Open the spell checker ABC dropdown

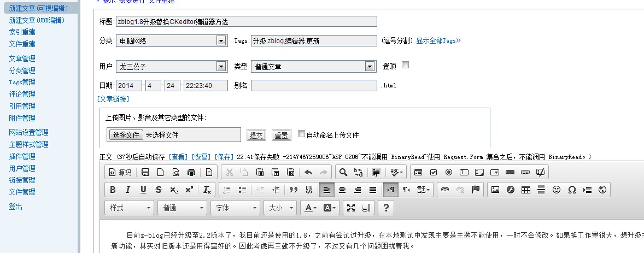(396, 173)
